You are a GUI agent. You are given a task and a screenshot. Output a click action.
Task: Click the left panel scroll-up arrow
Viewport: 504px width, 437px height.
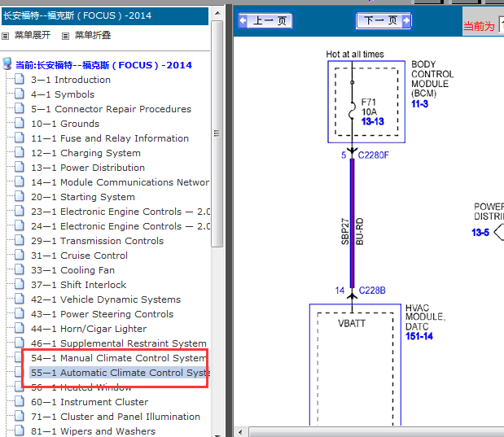[x=217, y=14]
